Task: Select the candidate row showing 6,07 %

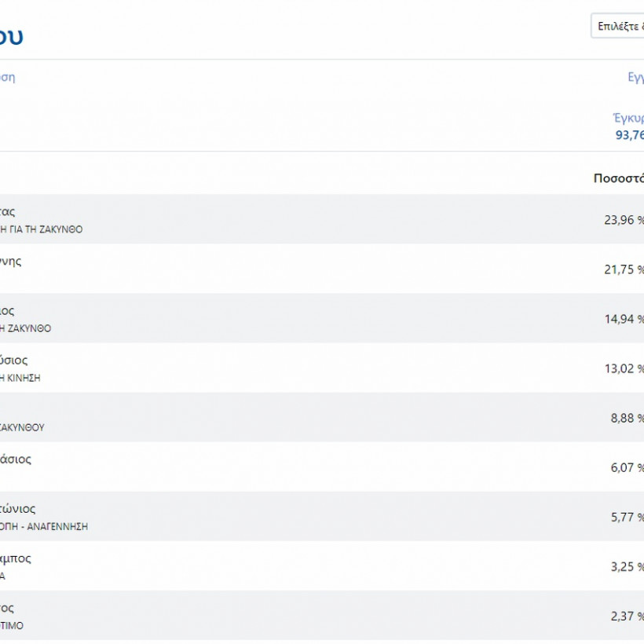Action: [314, 467]
